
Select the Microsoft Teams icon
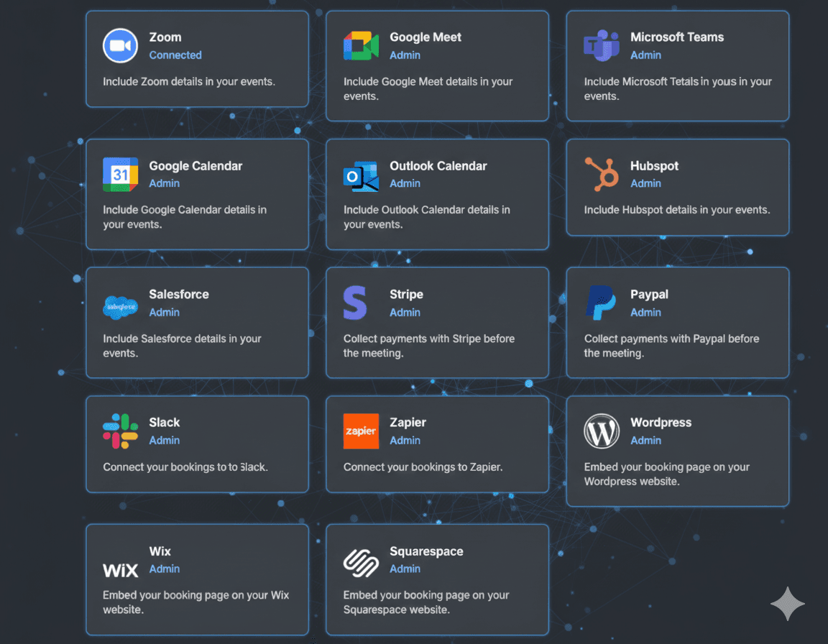[x=601, y=45]
